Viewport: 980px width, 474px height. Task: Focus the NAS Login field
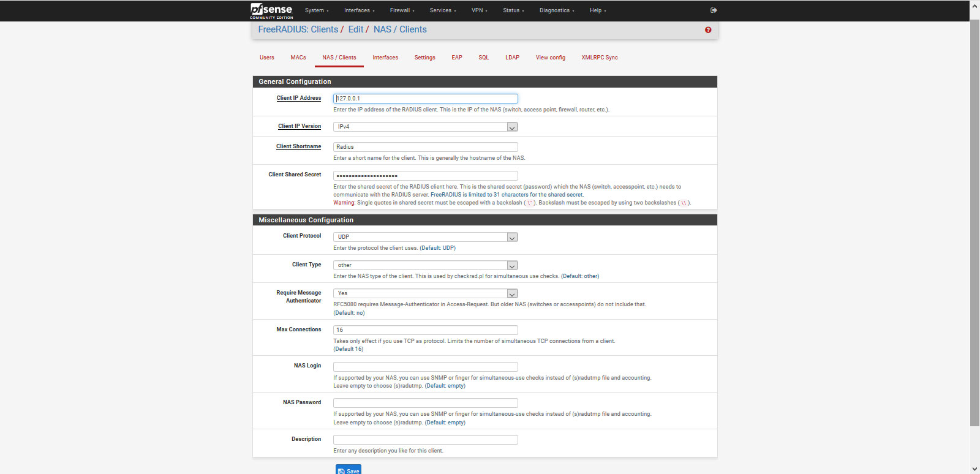pos(426,367)
